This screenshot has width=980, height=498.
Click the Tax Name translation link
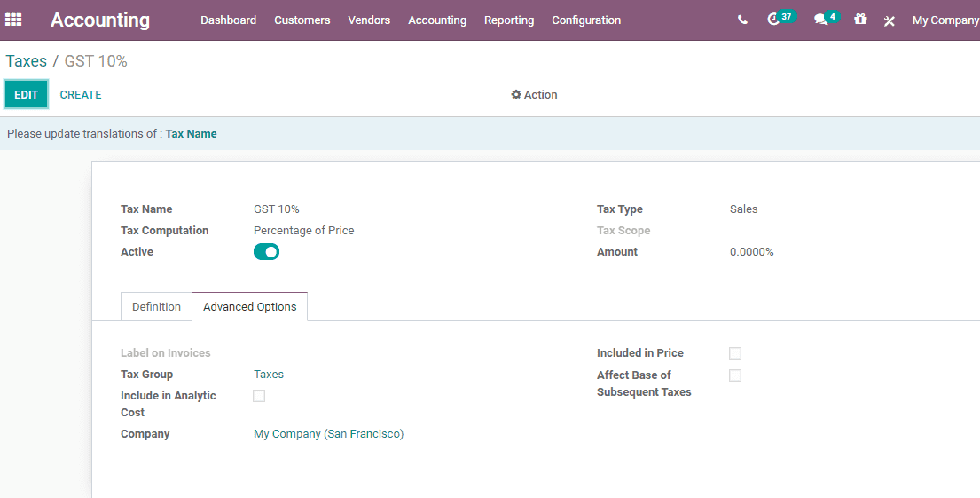pyautogui.click(x=192, y=134)
